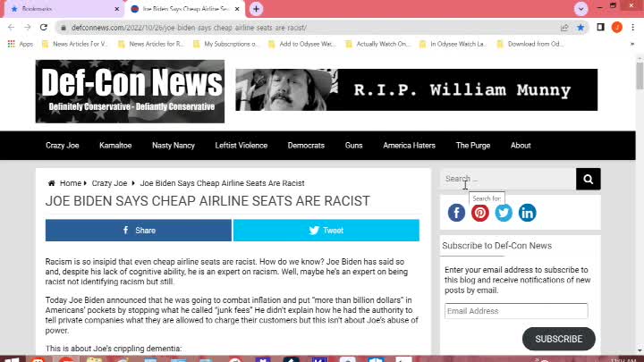The width and height of the screenshot is (644, 362).
Task: Close the Joe Biden article tab
Action: pos(237,9)
